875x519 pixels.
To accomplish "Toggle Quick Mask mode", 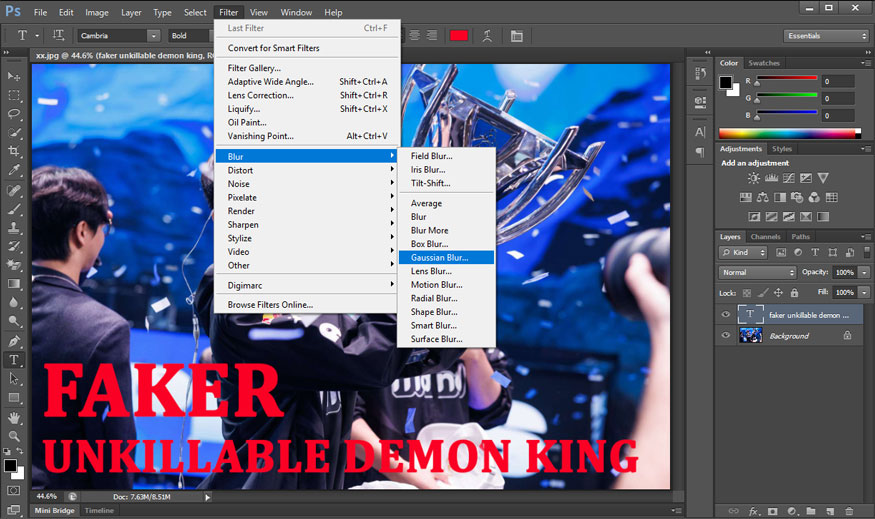I will pyautogui.click(x=13, y=491).
